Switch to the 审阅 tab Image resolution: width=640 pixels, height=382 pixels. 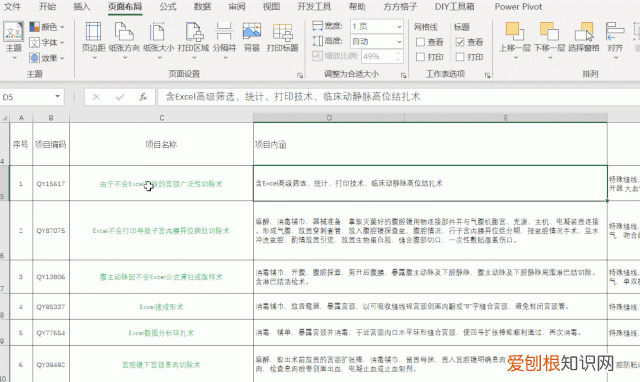(x=237, y=7)
